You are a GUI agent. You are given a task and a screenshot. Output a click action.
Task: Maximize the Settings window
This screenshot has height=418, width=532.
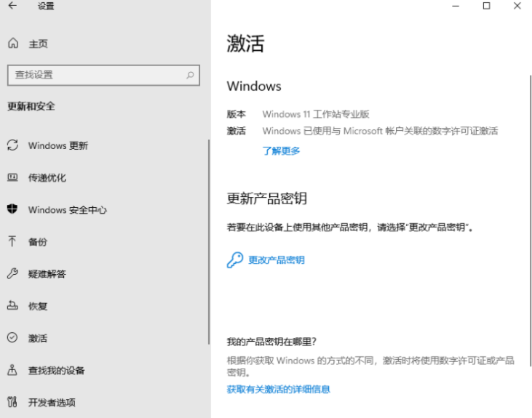click(486, 7)
